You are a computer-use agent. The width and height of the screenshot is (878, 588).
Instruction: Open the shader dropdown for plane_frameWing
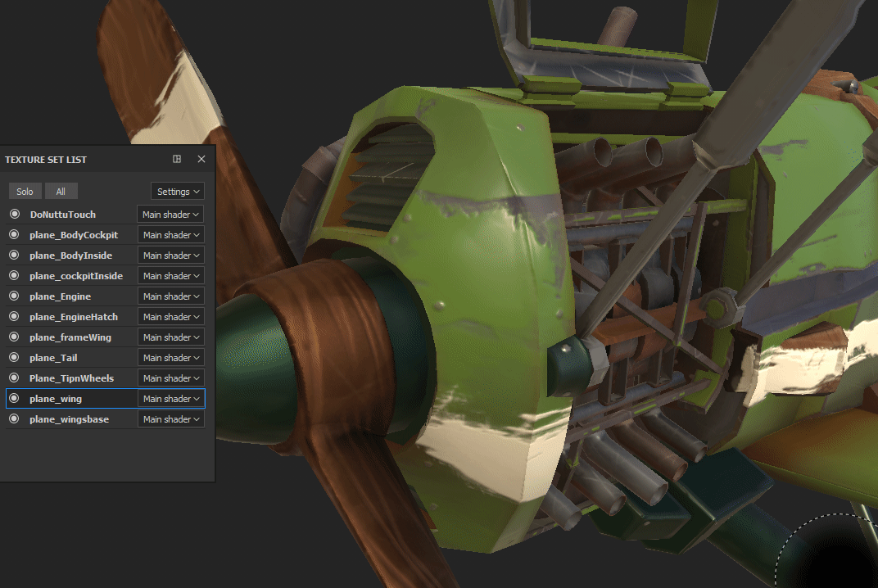(171, 337)
